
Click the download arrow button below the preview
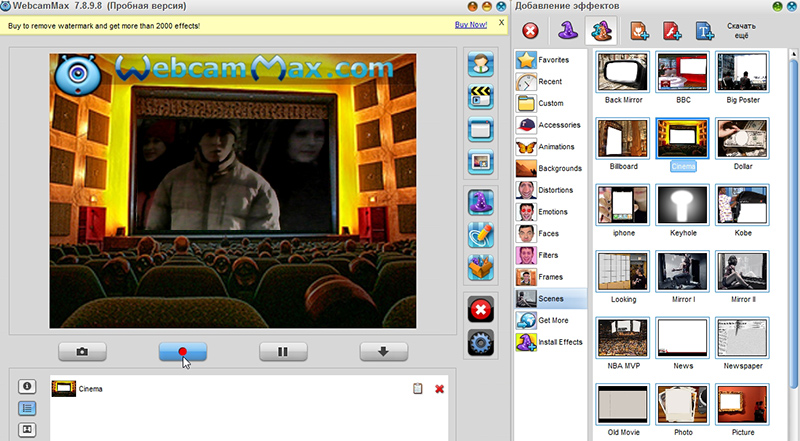pos(384,352)
